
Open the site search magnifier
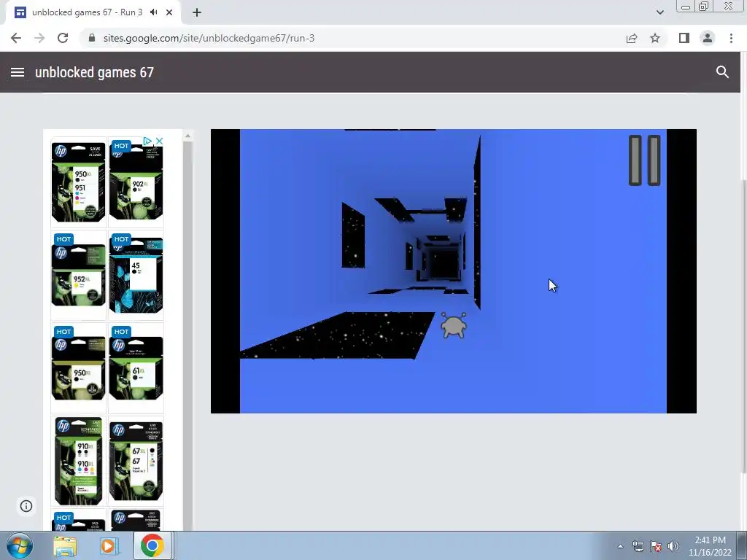pos(722,72)
